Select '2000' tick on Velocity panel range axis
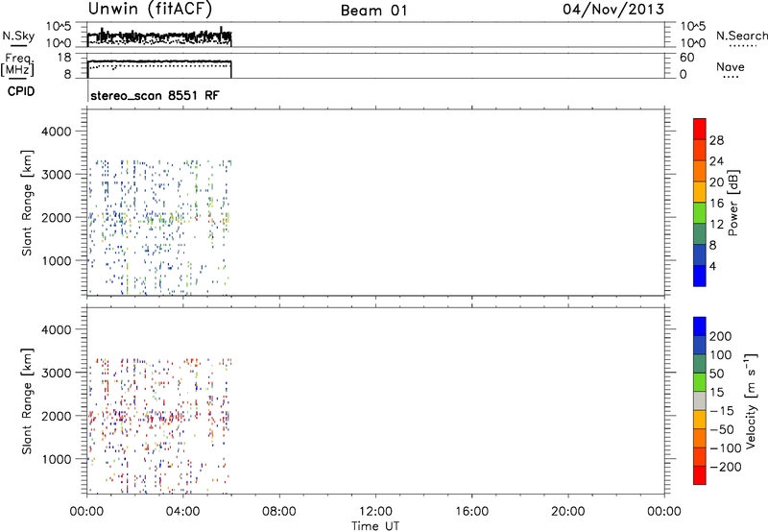Image resolution: width=768 pixels, height=532 pixels. pyautogui.click(x=57, y=416)
